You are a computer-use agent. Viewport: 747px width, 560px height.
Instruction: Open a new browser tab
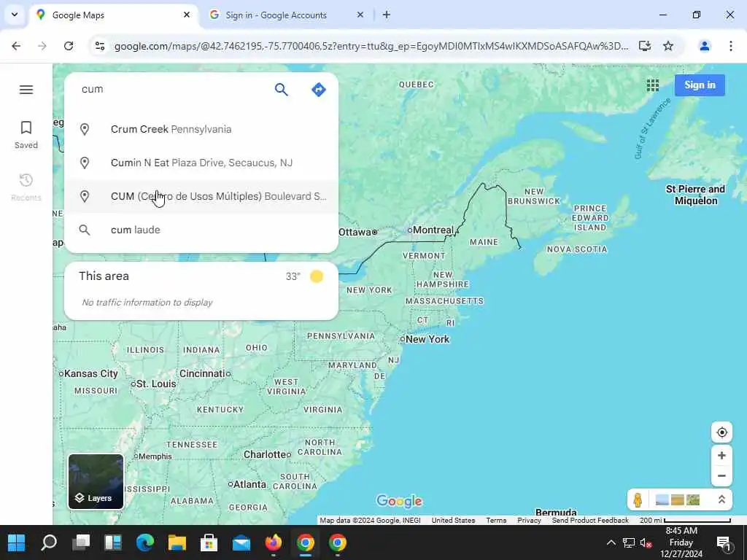point(387,15)
